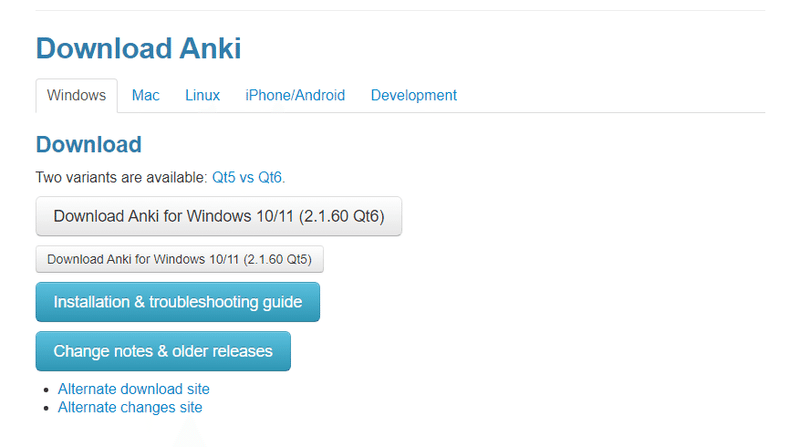Click bullet beside Alternate download site
Screen dimensions: 800x447
pos(46,390)
